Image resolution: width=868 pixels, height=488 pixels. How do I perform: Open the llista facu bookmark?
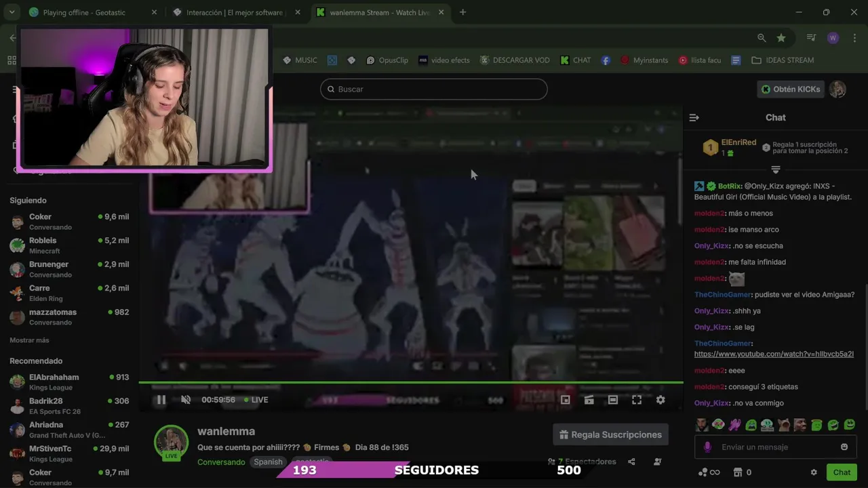click(700, 60)
